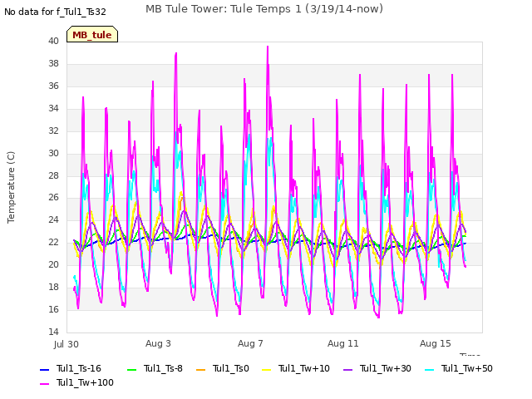Viewport: 532px width, 399px height.
Task: Select the Tul1_Ts0 legend label
Action: [231, 368]
